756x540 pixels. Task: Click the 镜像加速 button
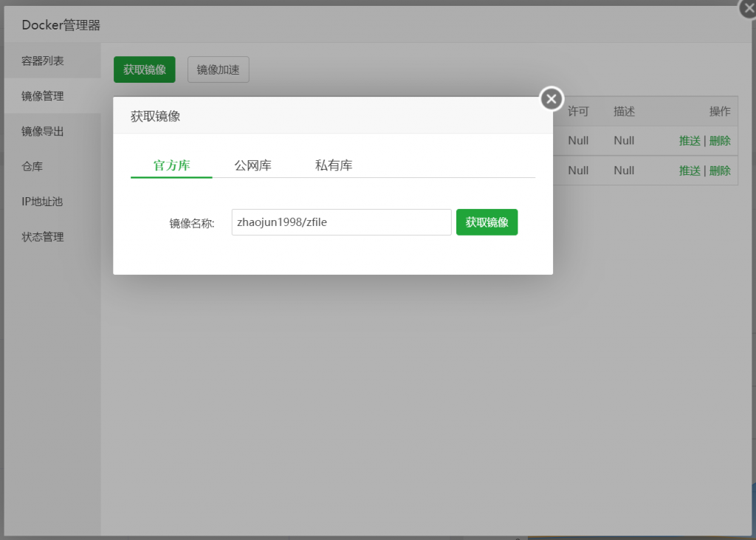218,69
